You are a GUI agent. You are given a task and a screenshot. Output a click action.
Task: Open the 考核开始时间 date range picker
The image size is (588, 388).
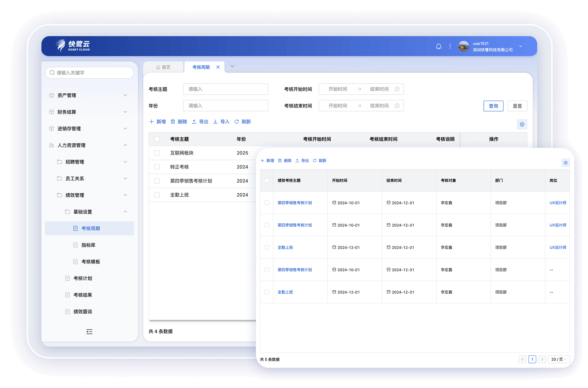(x=361, y=89)
